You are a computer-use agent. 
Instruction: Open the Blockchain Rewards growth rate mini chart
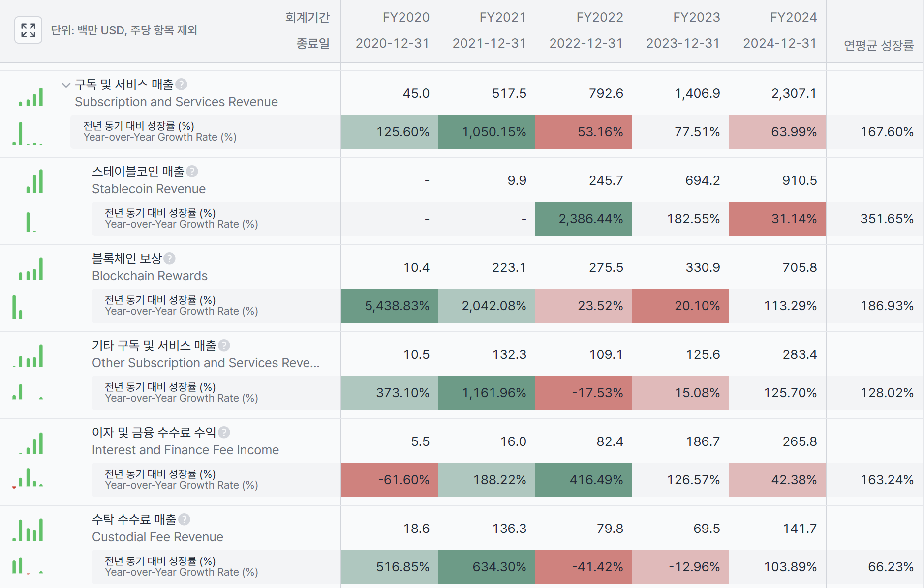(18, 307)
